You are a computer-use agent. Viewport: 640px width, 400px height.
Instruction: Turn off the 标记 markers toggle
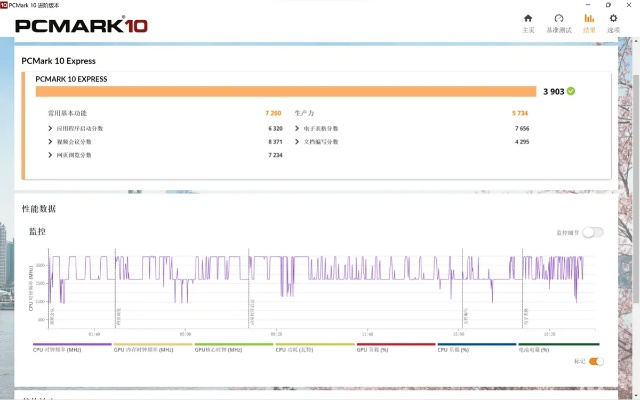596,361
